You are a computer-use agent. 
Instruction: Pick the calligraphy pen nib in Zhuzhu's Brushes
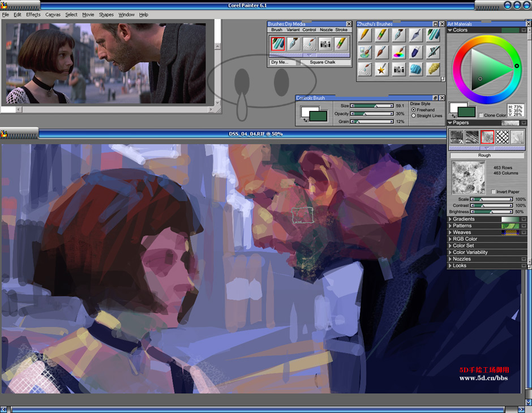[x=399, y=35]
